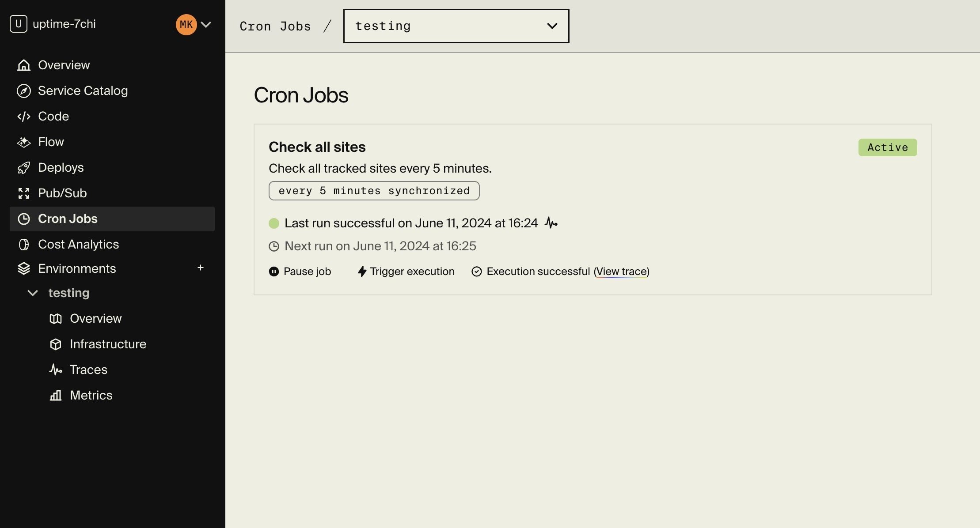Viewport: 980px width, 528px height.
Task: Open the Code section icon
Action: (x=24, y=116)
